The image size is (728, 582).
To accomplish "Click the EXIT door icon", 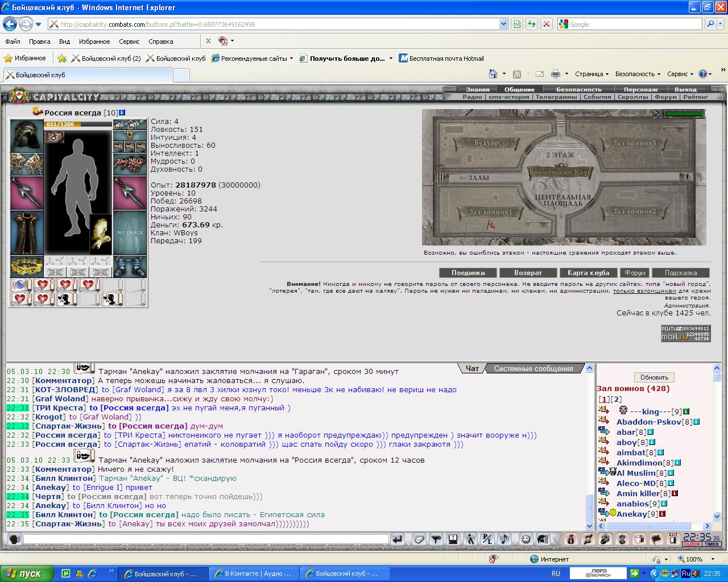I will (x=673, y=539).
